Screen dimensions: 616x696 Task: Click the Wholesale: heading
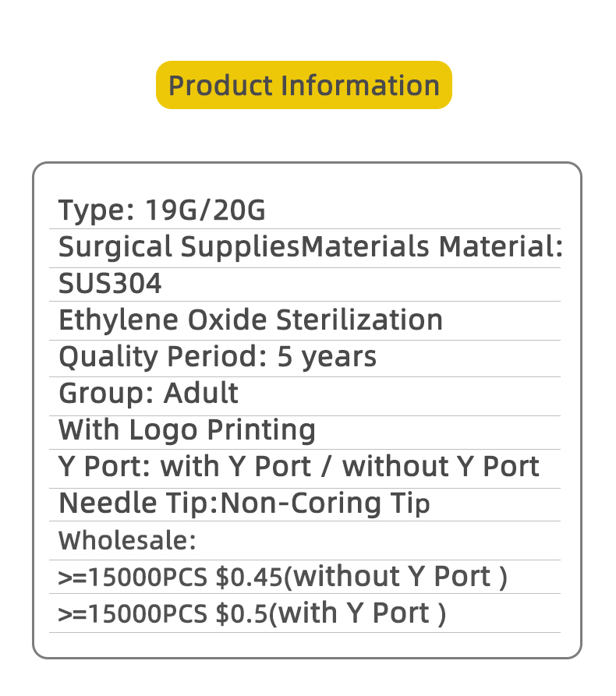point(127,539)
